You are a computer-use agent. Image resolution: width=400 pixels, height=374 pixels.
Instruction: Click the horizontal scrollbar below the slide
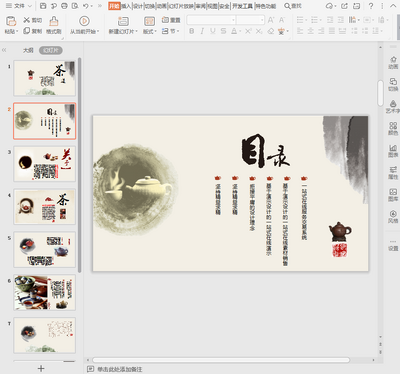pos(221,360)
